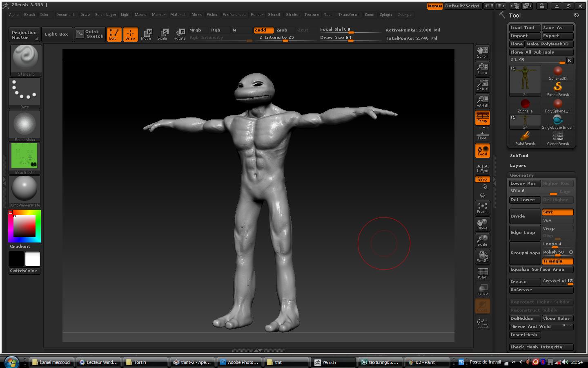Expand the SubTool subpalette
Image resolution: width=588 pixels, height=368 pixels.
[x=519, y=156]
